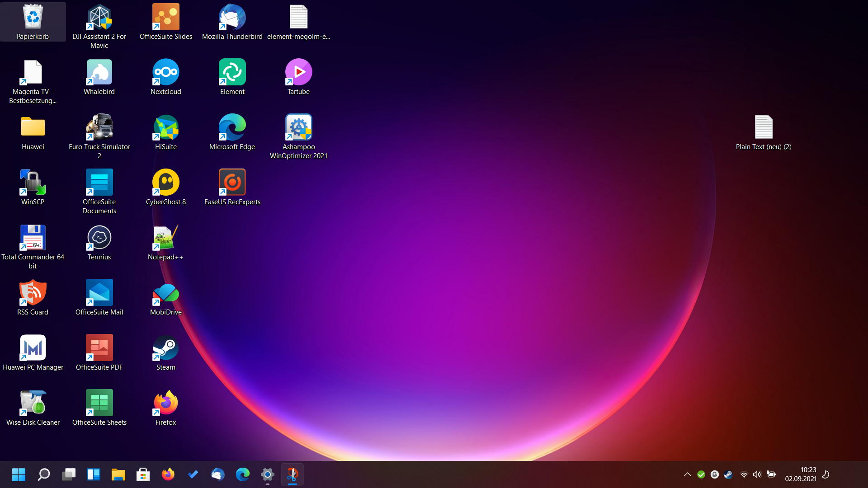Open taskbar Search
Screen dimensions: 868x488
point(43,474)
